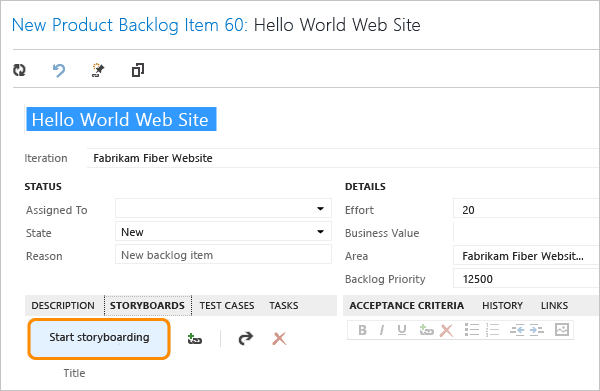Screen dimensions: 600x391
Task: Open the History tab
Action: tap(502, 305)
